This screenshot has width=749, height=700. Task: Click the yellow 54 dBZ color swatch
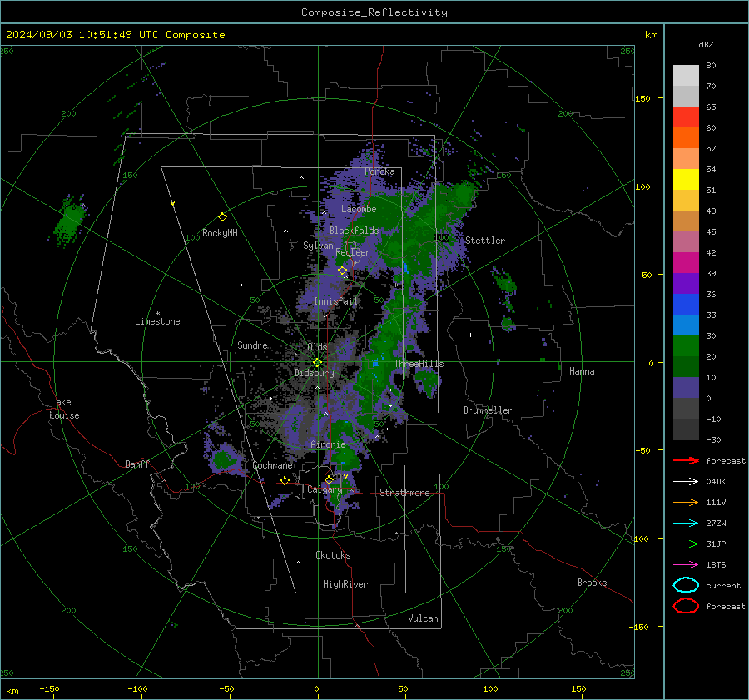pyautogui.click(x=686, y=179)
